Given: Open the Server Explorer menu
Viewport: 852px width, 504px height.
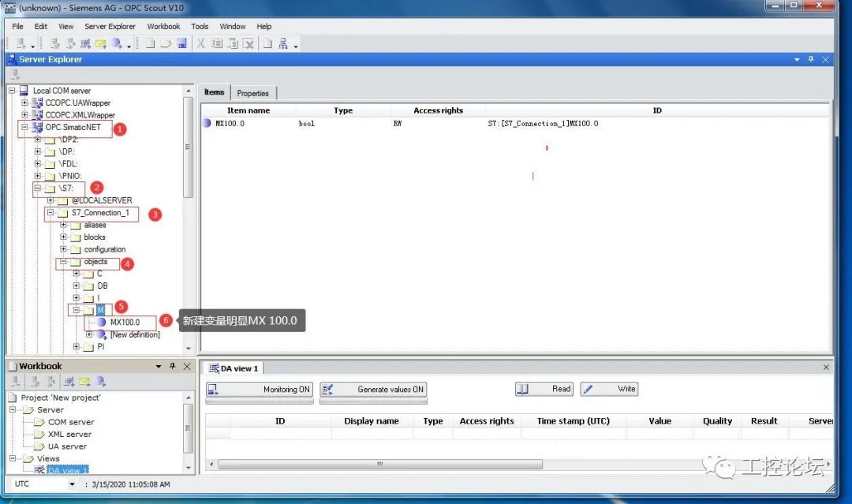Looking at the screenshot, I should click(x=110, y=26).
